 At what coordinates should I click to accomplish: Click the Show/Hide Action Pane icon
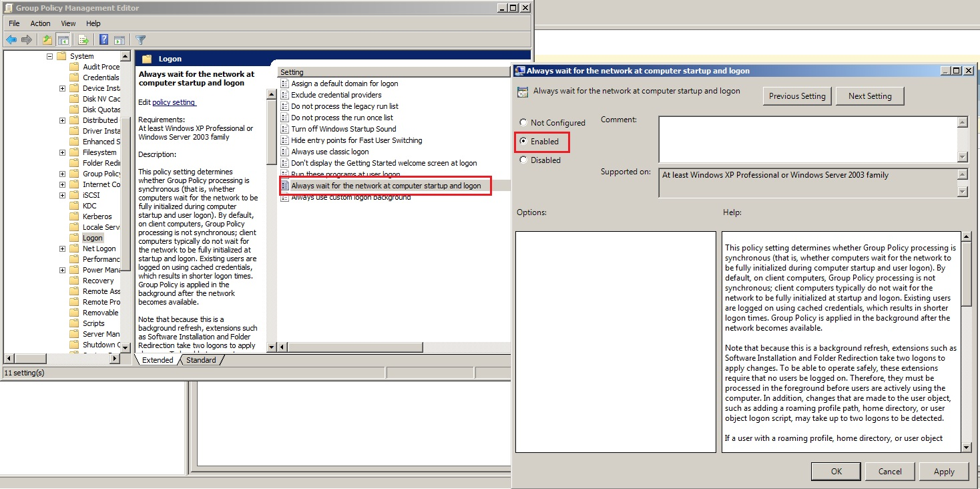119,40
